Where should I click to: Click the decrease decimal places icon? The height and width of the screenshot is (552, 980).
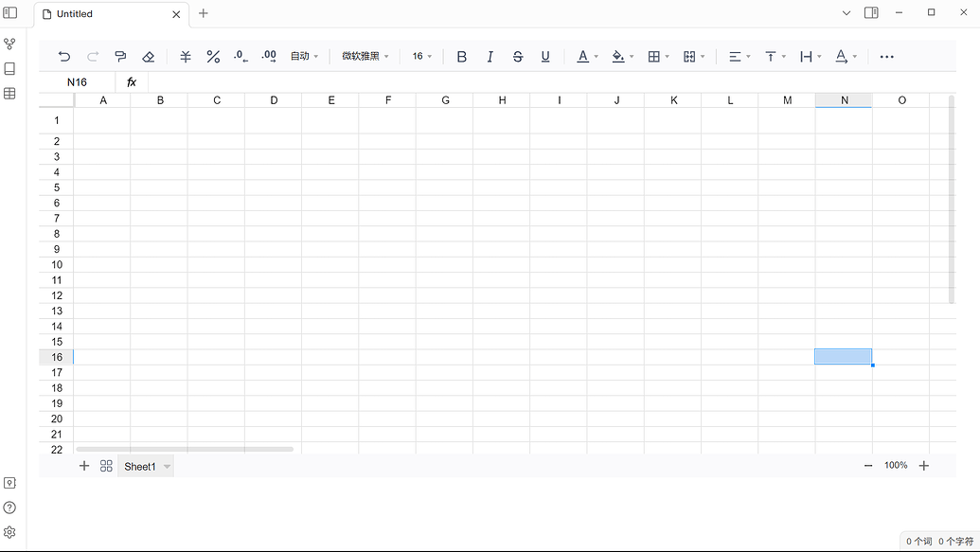(241, 57)
